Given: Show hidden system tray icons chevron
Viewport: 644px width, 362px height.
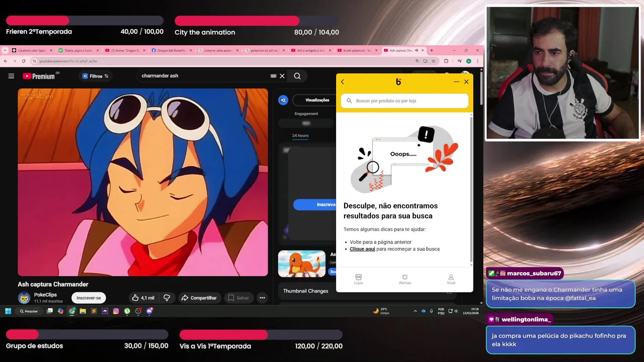Looking at the screenshot, I should (x=415, y=311).
